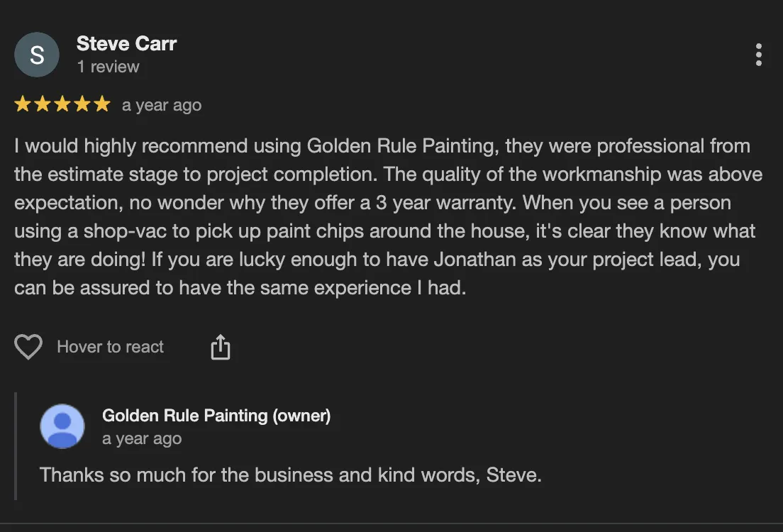Image resolution: width=783 pixels, height=532 pixels.
Task: Click the owner reply's "a year ago" timestamp
Action: [x=142, y=439]
